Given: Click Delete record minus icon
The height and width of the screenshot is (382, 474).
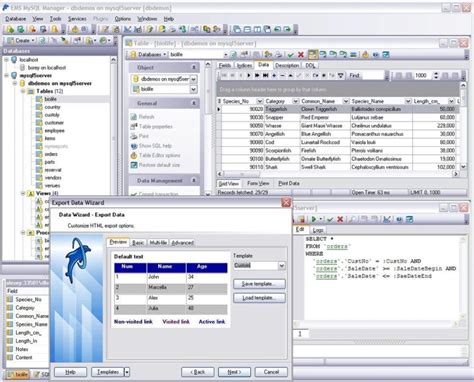Looking at the screenshot, I should click(282, 76).
